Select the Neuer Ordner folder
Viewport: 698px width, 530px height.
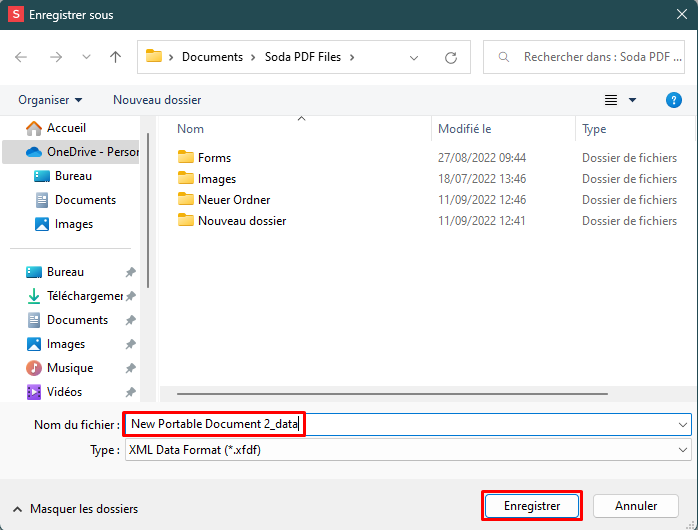click(x=234, y=200)
